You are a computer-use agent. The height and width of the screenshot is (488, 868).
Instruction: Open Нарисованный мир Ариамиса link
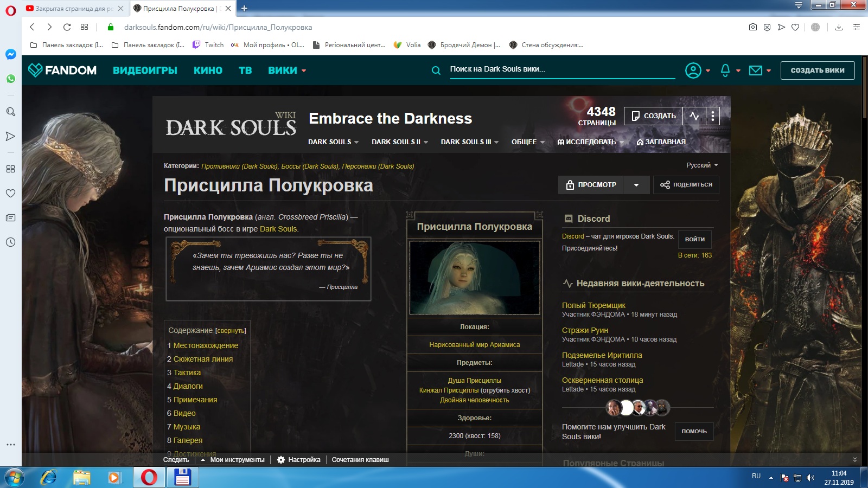click(x=475, y=345)
